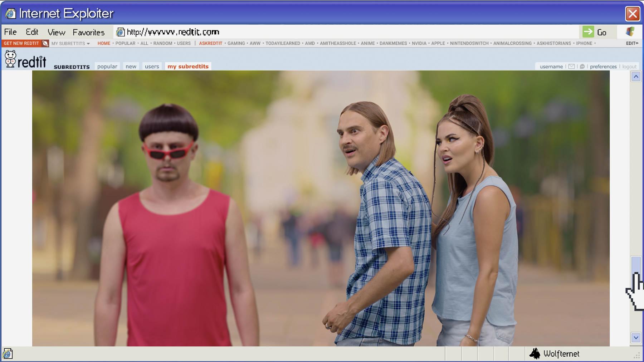644x362 pixels.
Task: Click the redtit alien mascot logo
Action: coord(11,59)
